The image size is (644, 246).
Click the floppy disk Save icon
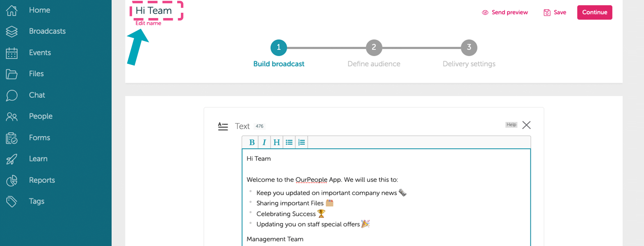pyautogui.click(x=547, y=13)
